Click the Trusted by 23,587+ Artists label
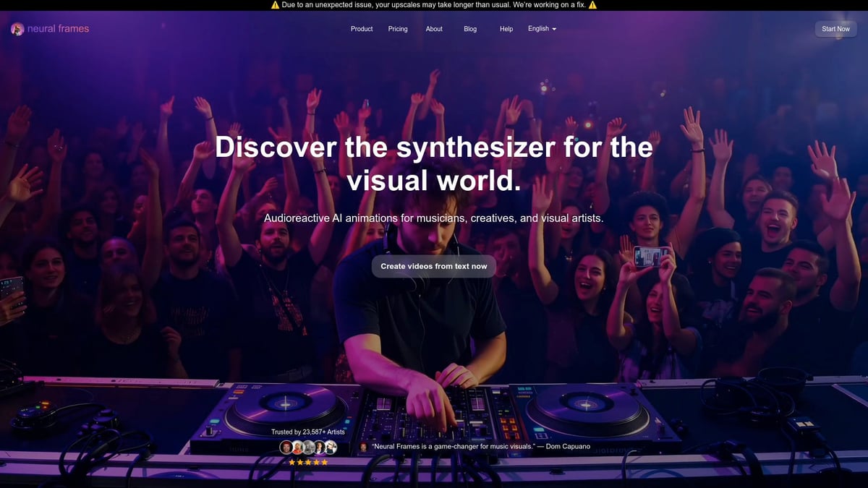 307,432
